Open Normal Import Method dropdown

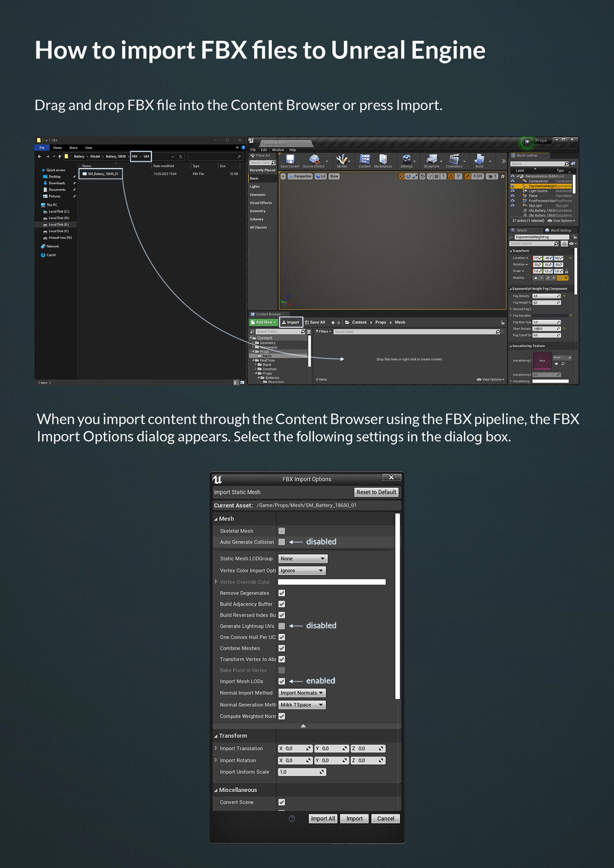[302, 693]
